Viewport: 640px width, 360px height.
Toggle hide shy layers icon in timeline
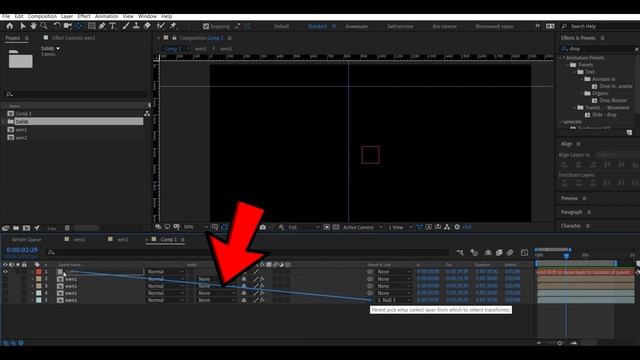click(x=488, y=253)
